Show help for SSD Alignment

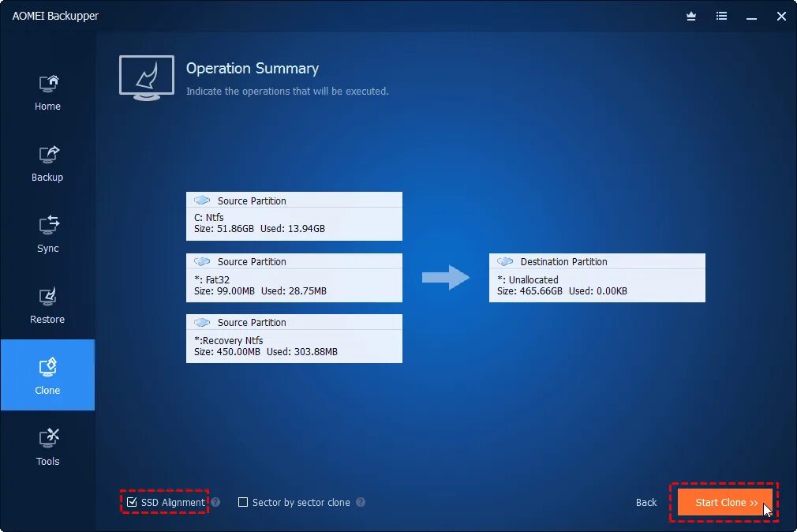tap(215, 502)
